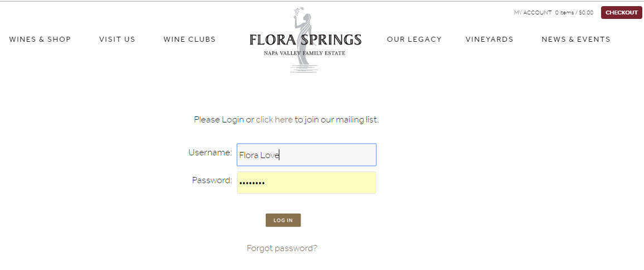Click into the yellow Password field
644x270 pixels.
pyautogui.click(x=307, y=183)
